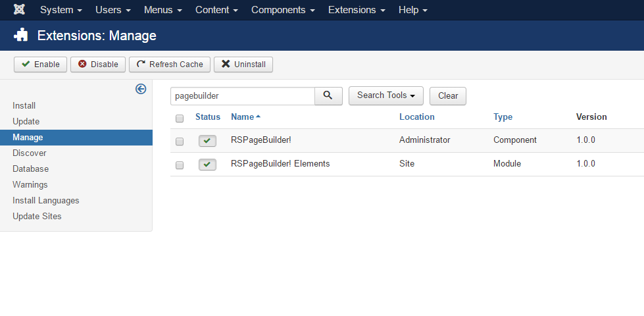
Task: Click the Joomla logo icon
Action: 19,9
